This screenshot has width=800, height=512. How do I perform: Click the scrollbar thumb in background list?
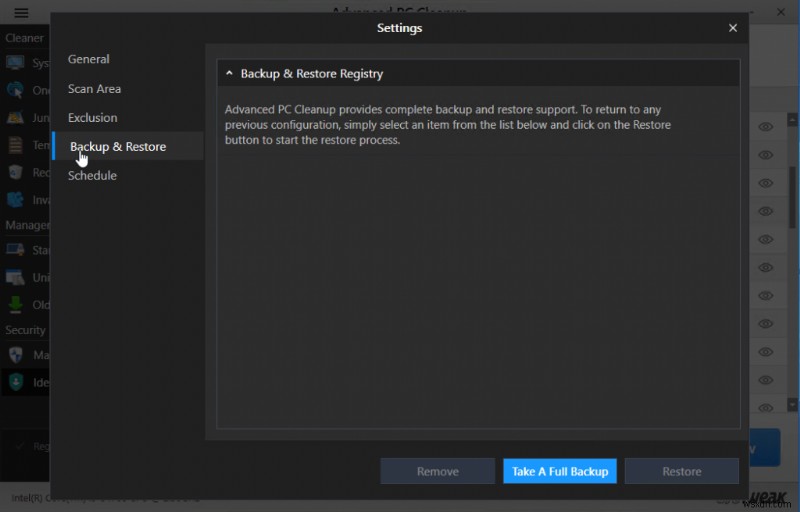tap(792, 197)
